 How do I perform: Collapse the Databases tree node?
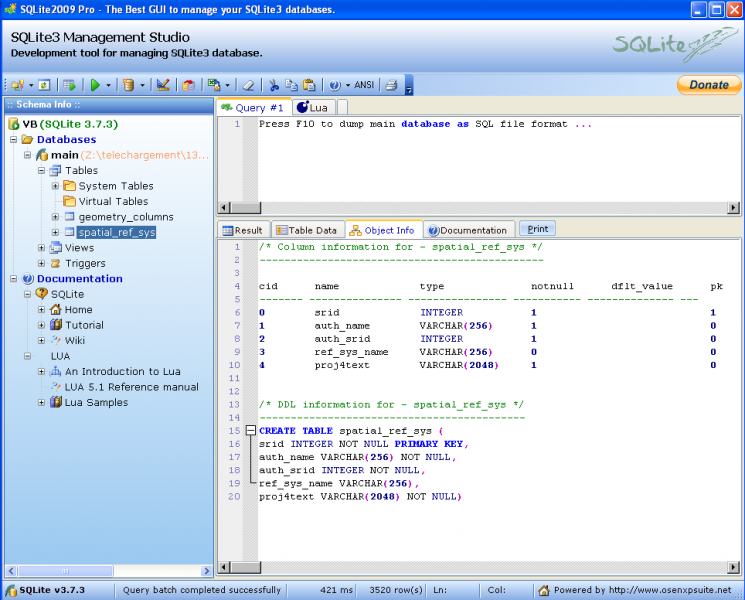coord(14,140)
